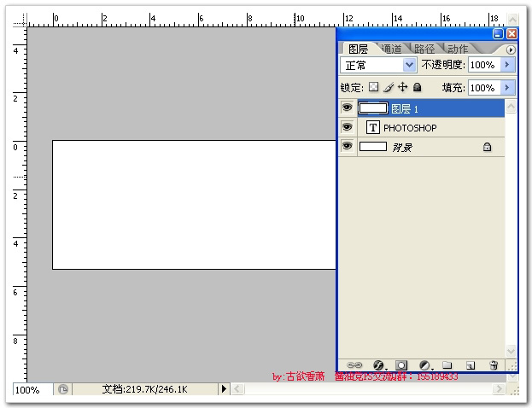Toggle lock all
Image resolution: width=532 pixels, height=408 pixels.
pyautogui.click(x=417, y=87)
